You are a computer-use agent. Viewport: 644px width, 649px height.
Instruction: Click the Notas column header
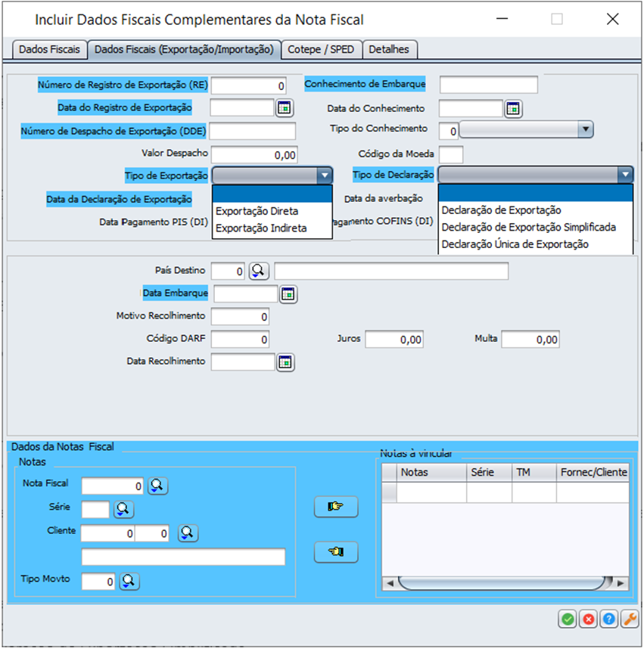point(431,472)
